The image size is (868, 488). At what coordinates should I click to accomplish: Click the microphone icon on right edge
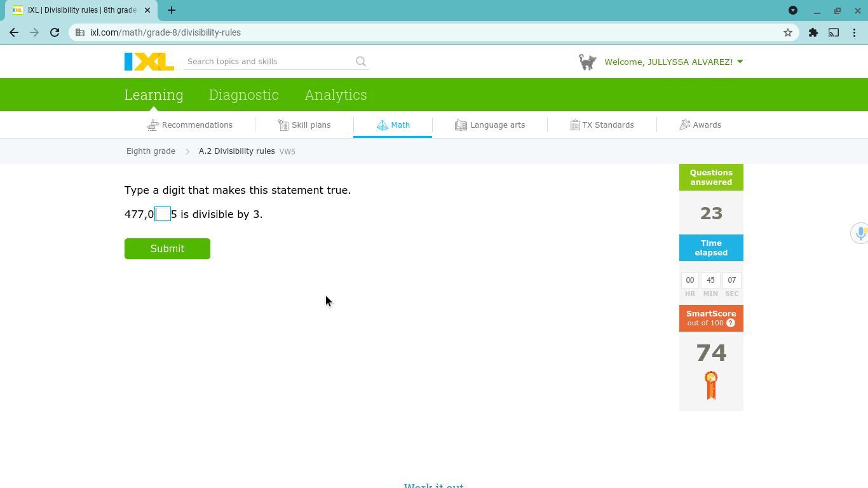tap(860, 233)
